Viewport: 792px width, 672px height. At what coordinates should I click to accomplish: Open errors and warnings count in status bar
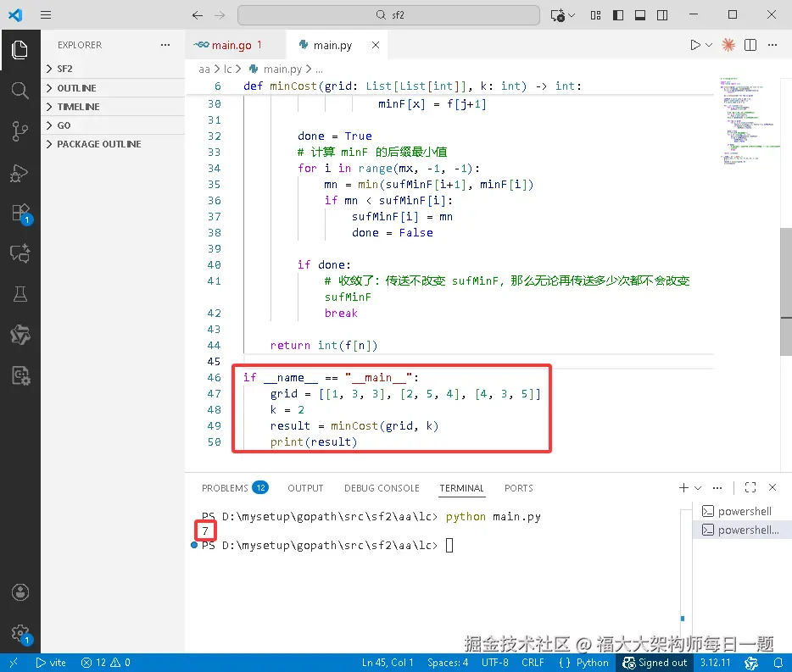tap(105, 663)
